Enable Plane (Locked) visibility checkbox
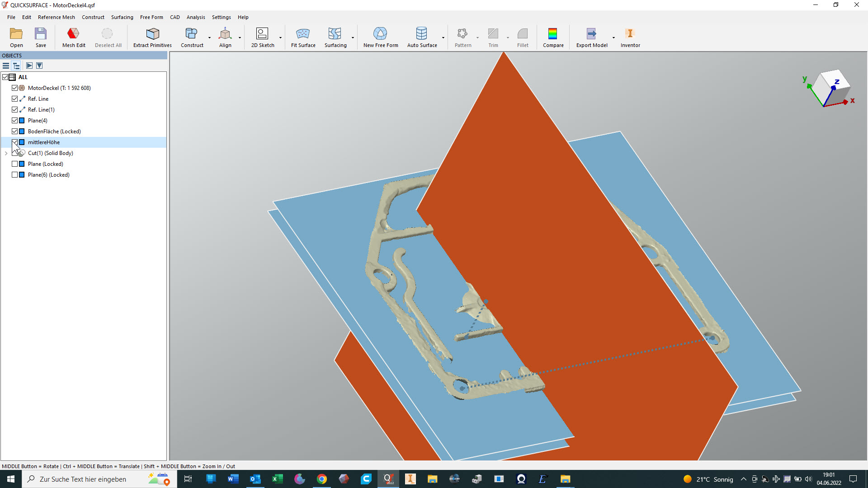Image resolution: width=868 pixels, height=488 pixels. click(15, 164)
